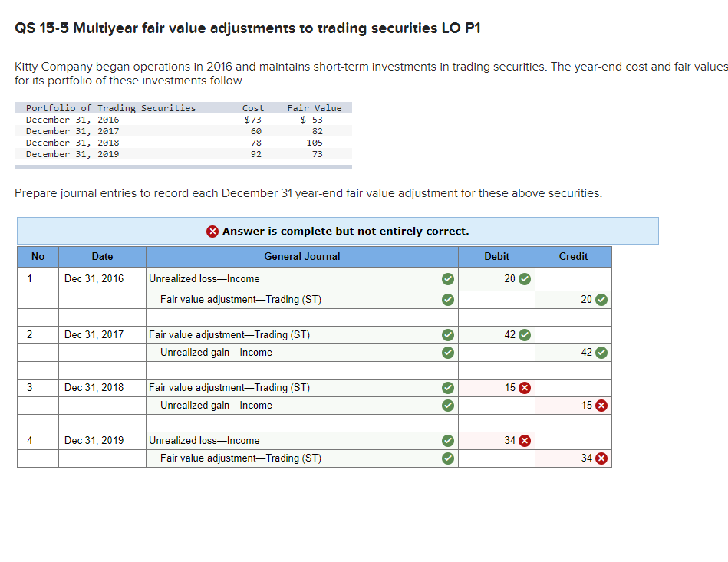Screen dimensions: 728x562
Task: Click green check next to 2019 Unrealized loss—Income
Action: tap(447, 441)
